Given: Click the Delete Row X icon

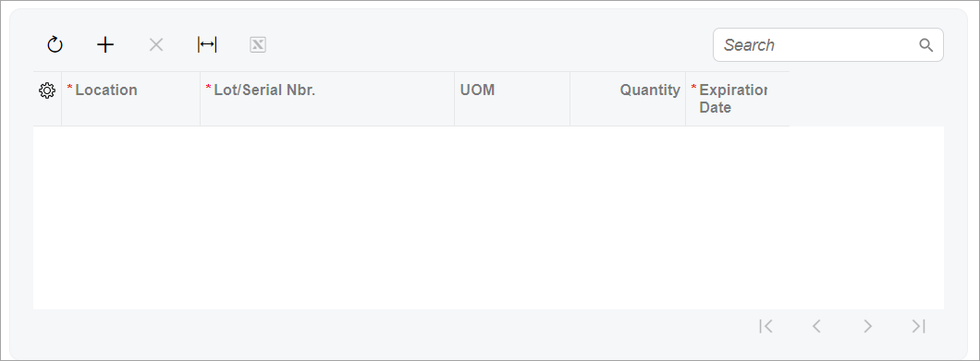Looking at the screenshot, I should coord(156,45).
